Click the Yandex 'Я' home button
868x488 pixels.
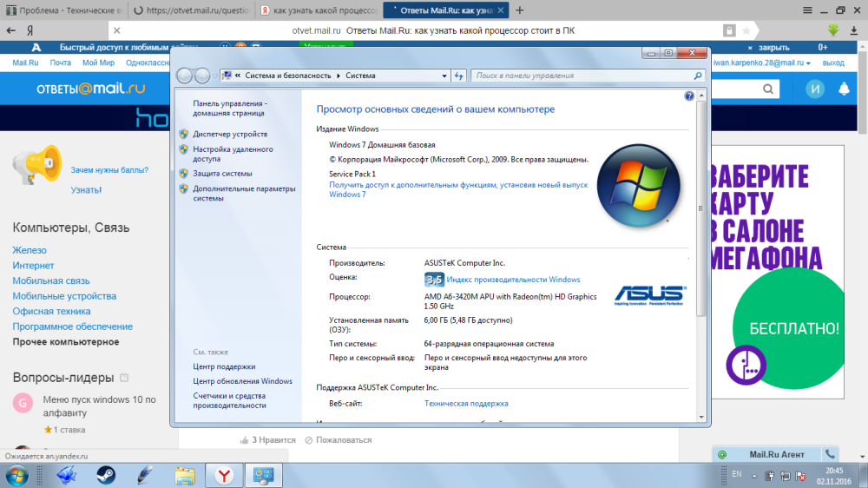click(30, 31)
